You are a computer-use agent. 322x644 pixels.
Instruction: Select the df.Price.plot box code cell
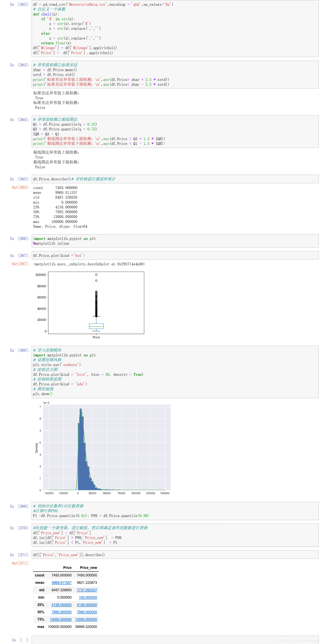175,255
